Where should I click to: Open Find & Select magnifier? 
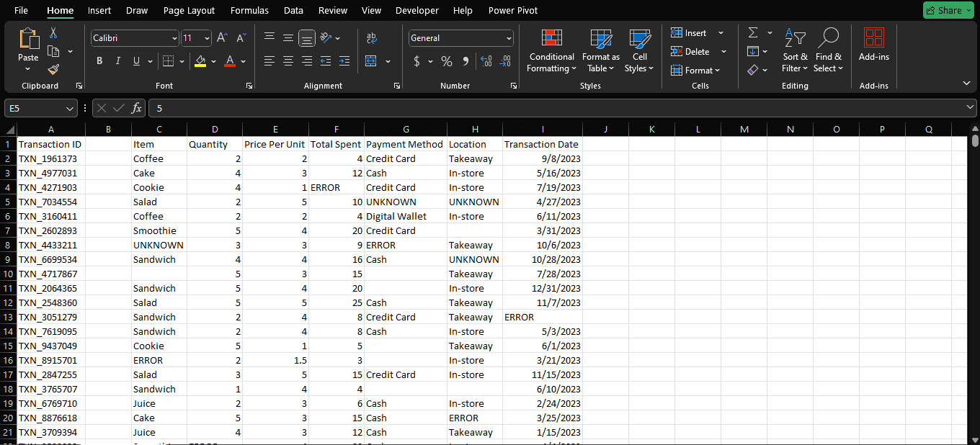pyautogui.click(x=828, y=50)
